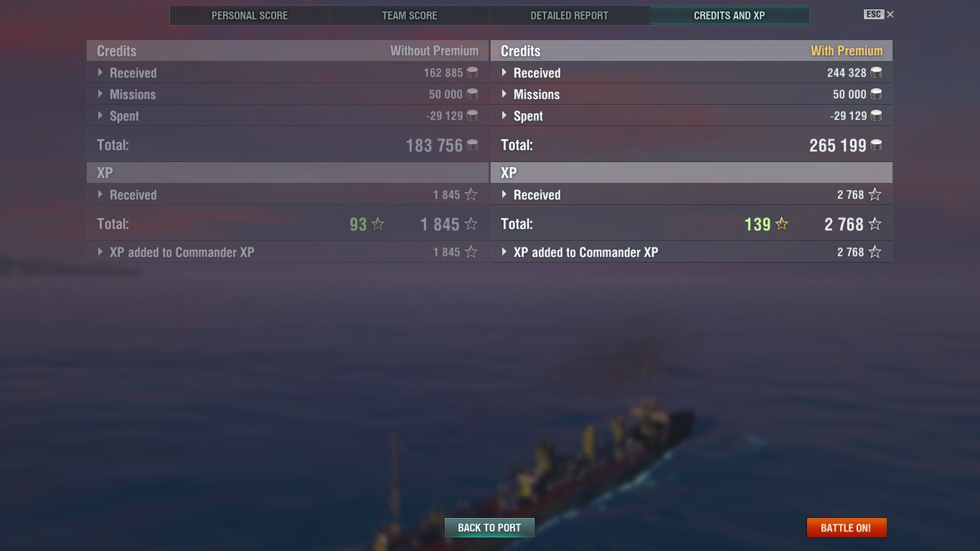Click the coin icon beside -29 129 with premium
Viewport: 980px width, 551px height.
(x=876, y=116)
